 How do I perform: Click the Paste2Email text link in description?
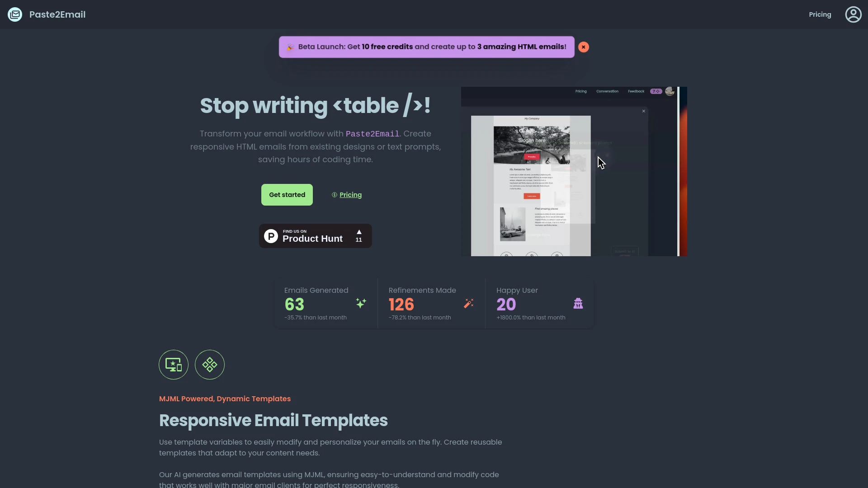tap(373, 133)
